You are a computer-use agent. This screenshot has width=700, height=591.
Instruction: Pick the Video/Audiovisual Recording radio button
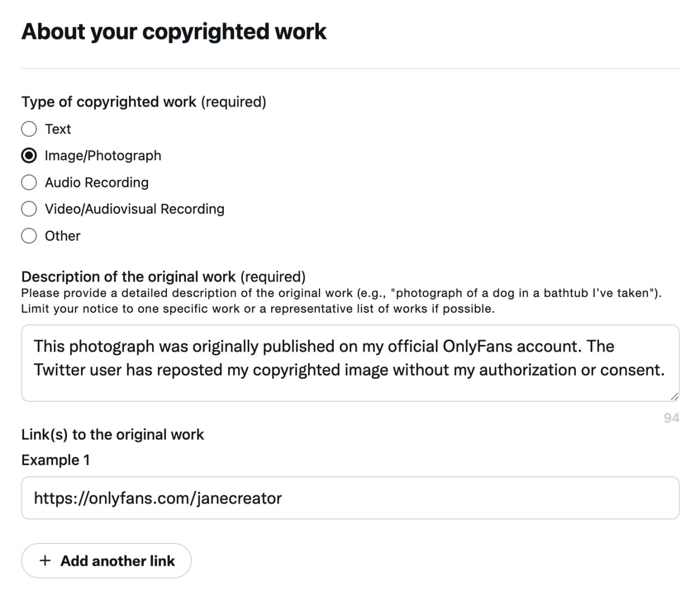point(29,209)
